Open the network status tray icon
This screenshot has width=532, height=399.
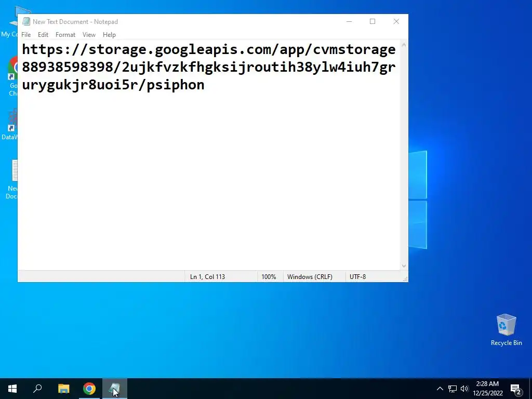[453, 389]
